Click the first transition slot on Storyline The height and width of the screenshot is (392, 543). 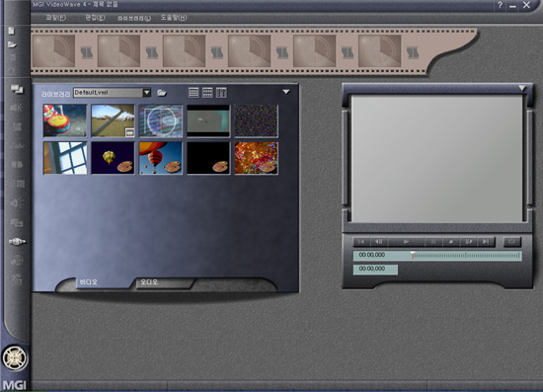click(87, 52)
